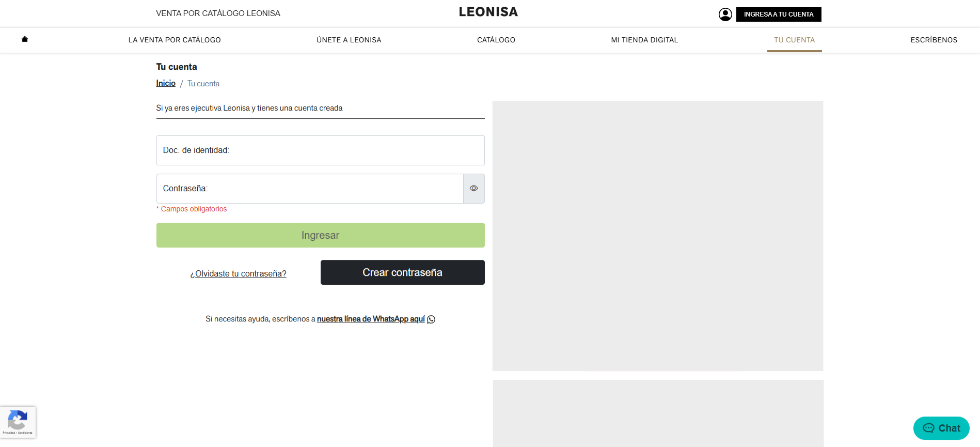This screenshot has height=447, width=980.
Task: Navigate to Escríbenos
Action: point(934,40)
